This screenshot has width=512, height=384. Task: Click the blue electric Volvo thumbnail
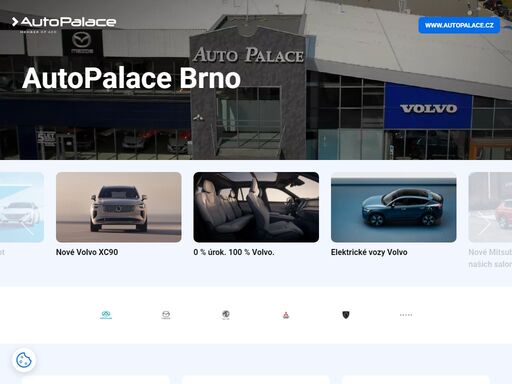coord(393,207)
